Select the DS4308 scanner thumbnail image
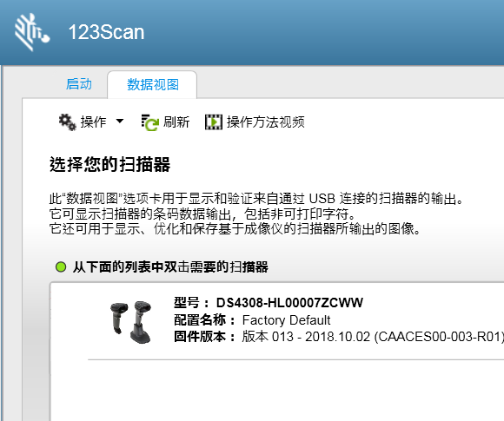The image size is (504, 421). [x=131, y=322]
